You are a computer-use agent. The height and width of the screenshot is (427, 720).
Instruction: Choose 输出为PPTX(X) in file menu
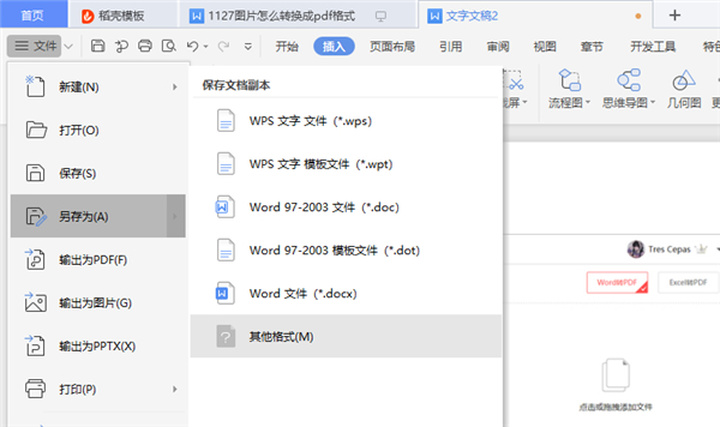pyautogui.click(x=98, y=346)
